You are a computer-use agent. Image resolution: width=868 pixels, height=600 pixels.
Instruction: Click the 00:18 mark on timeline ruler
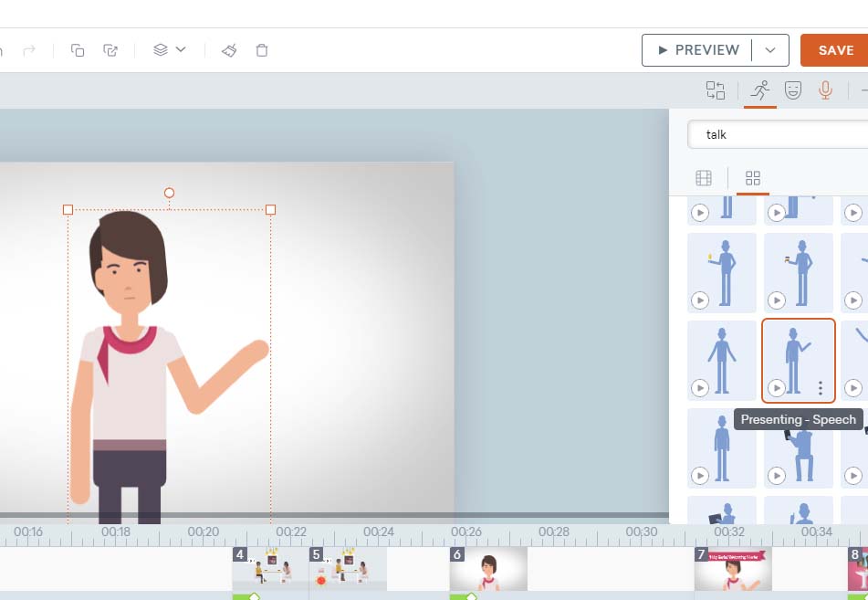tap(116, 532)
